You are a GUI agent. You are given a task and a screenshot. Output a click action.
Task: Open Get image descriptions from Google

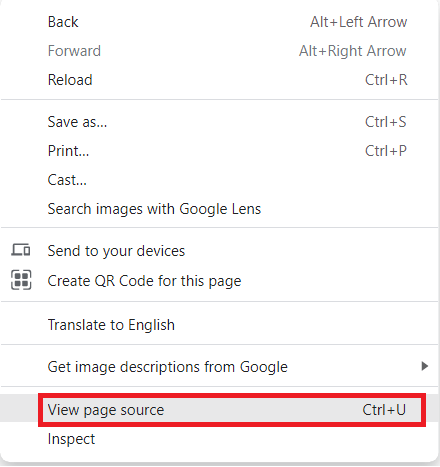click(x=219, y=367)
